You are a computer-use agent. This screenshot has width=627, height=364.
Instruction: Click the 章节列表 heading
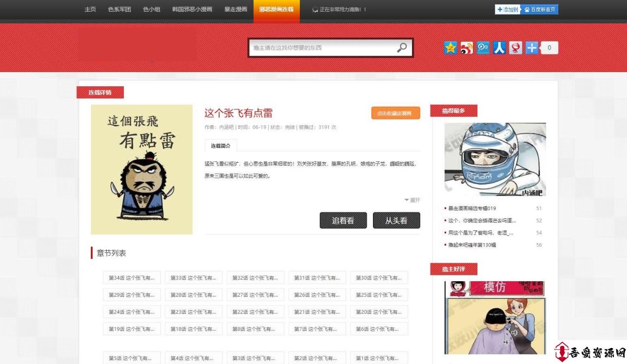click(112, 253)
